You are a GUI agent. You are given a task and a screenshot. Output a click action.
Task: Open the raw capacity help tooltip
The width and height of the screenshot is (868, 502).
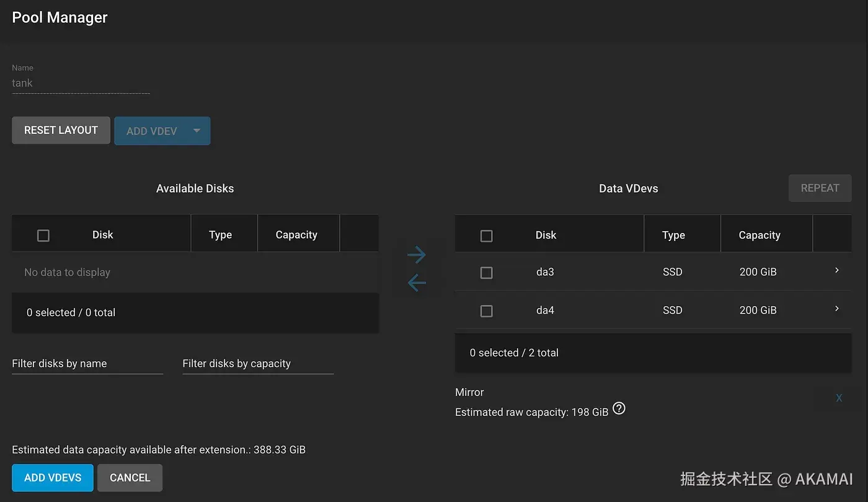619,409
